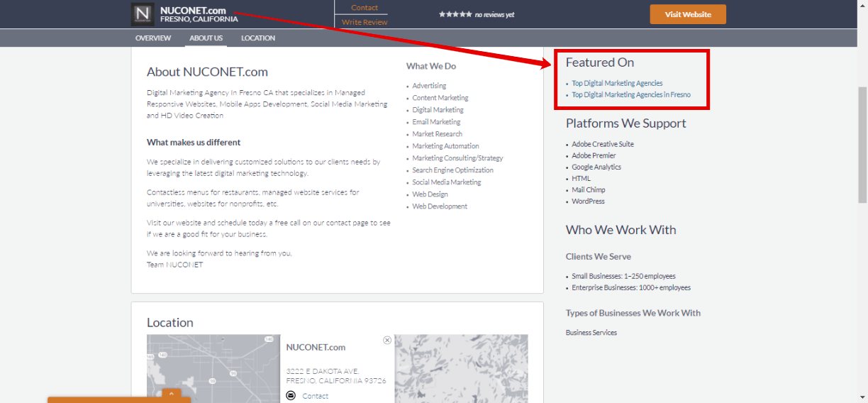Click the location map on the left
The width and height of the screenshot is (868, 403).
(213, 369)
